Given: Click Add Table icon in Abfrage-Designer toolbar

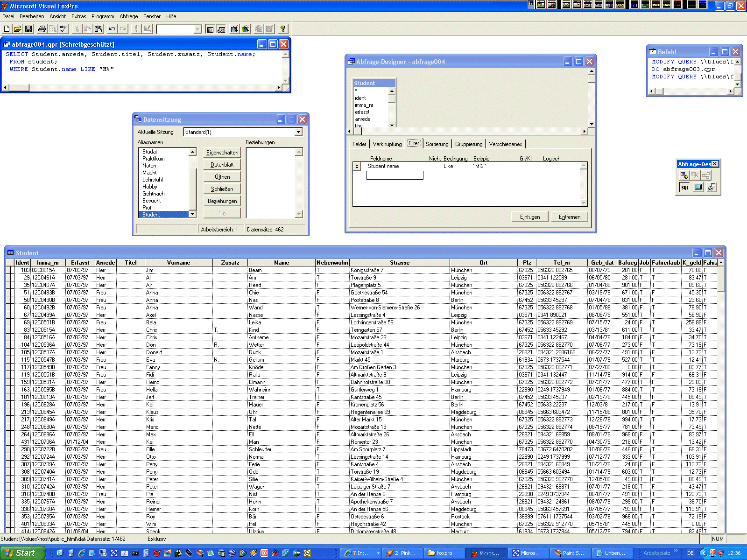Looking at the screenshot, I should tap(684, 175).
